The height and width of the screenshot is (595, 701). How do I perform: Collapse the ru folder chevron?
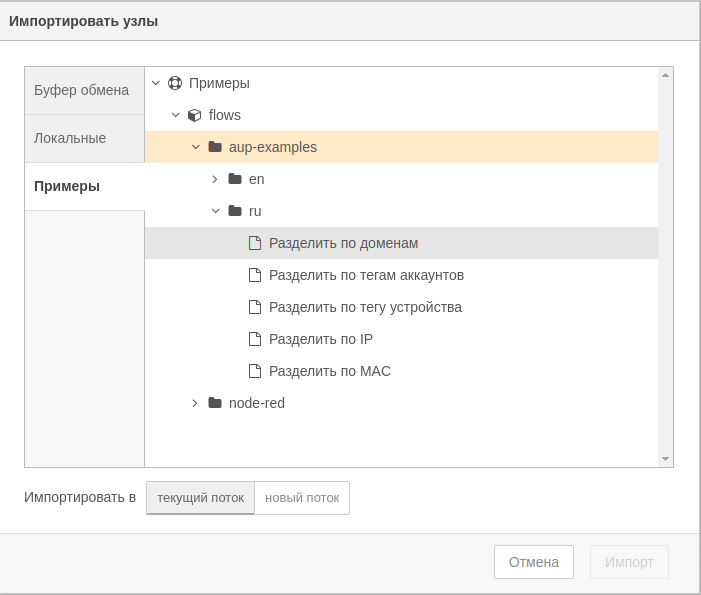[x=215, y=211]
